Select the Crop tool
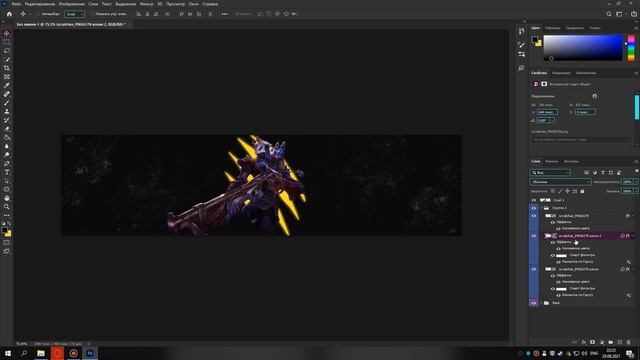The image size is (640, 360). pyautogui.click(x=7, y=68)
